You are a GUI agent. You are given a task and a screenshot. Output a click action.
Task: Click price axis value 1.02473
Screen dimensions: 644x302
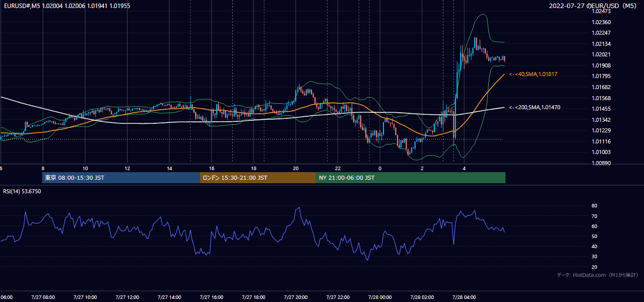[x=601, y=11]
